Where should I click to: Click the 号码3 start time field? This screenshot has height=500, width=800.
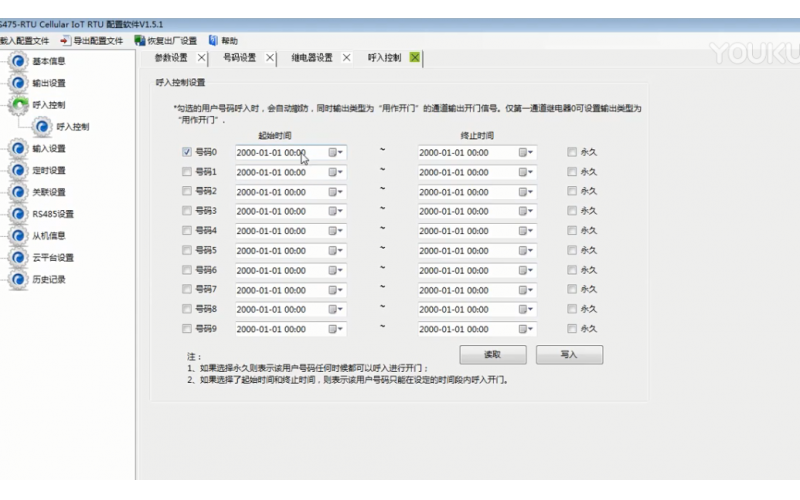coord(290,211)
